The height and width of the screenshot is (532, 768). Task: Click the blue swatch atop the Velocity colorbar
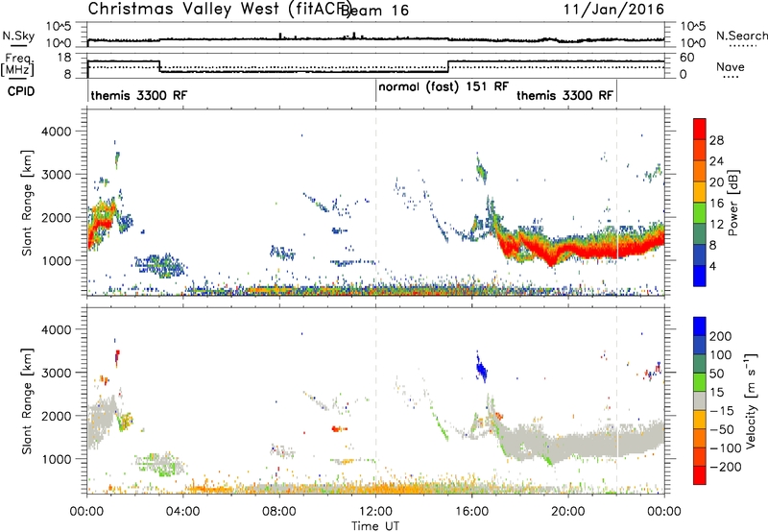click(700, 326)
